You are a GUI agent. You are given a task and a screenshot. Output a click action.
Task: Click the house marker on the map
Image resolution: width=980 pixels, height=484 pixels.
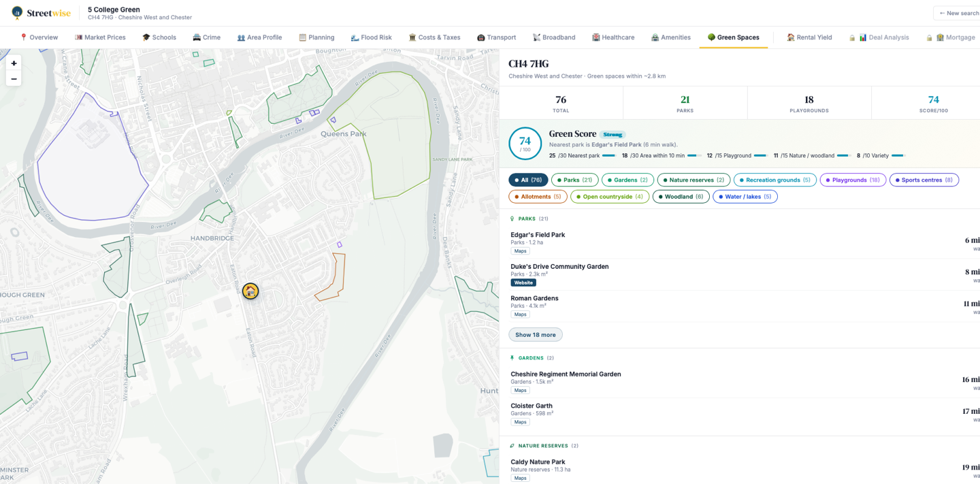pos(250,291)
